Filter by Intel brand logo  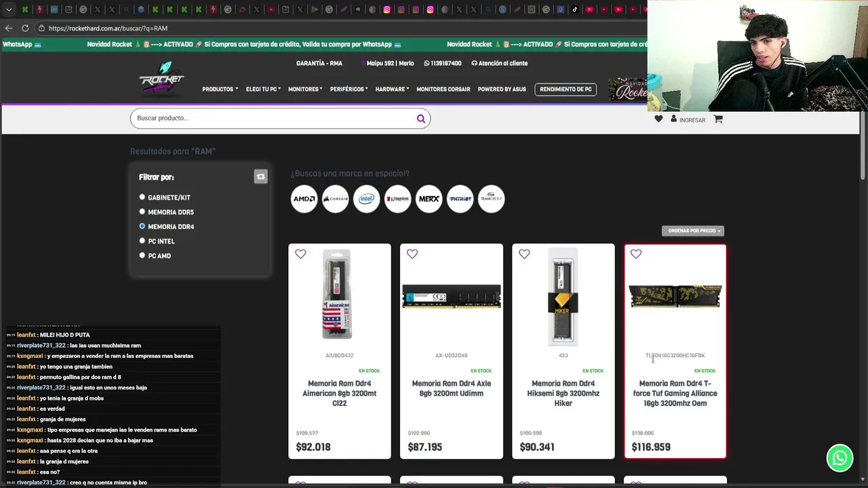click(366, 199)
